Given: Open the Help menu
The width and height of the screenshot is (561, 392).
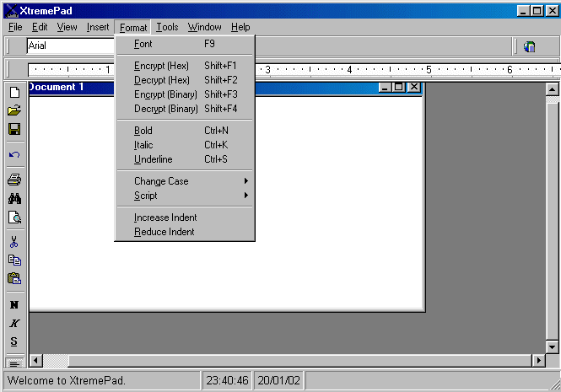Looking at the screenshot, I should point(240,27).
